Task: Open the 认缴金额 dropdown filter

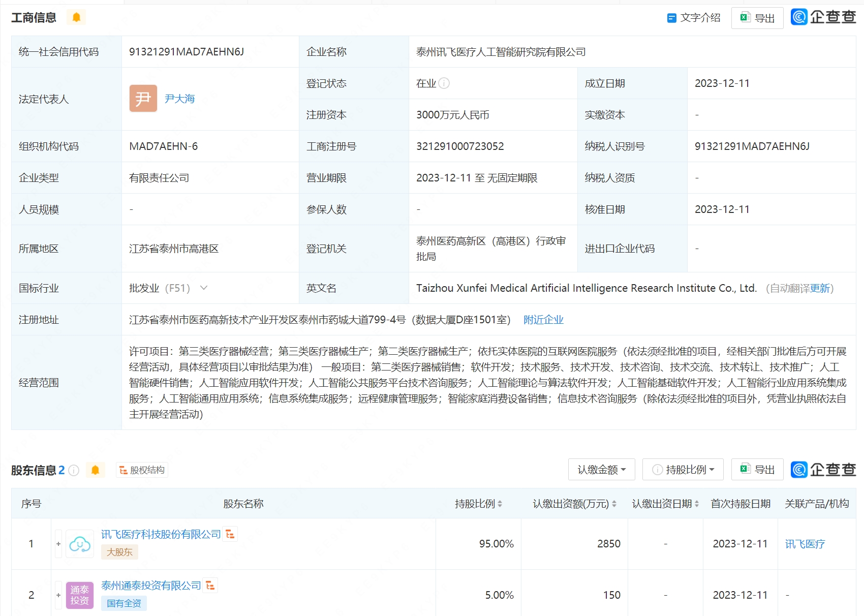Action: pyautogui.click(x=602, y=470)
